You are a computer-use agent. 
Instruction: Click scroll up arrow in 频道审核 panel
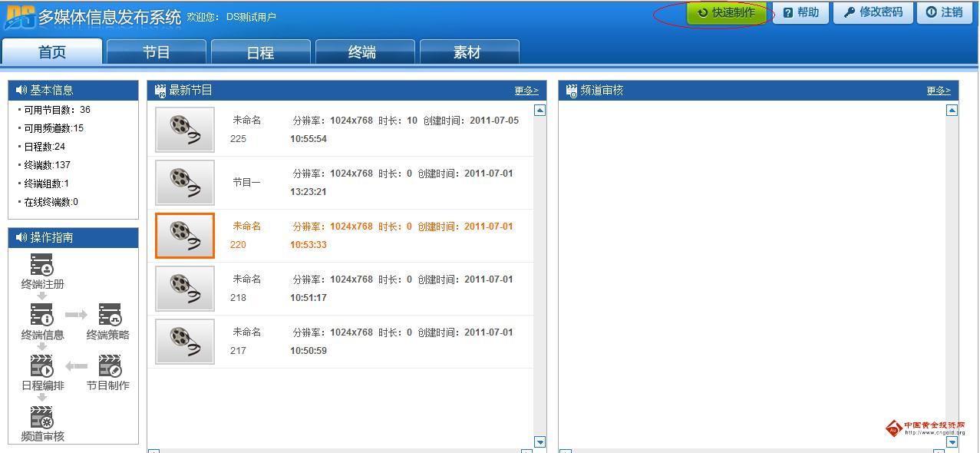pyautogui.click(x=952, y=111)
